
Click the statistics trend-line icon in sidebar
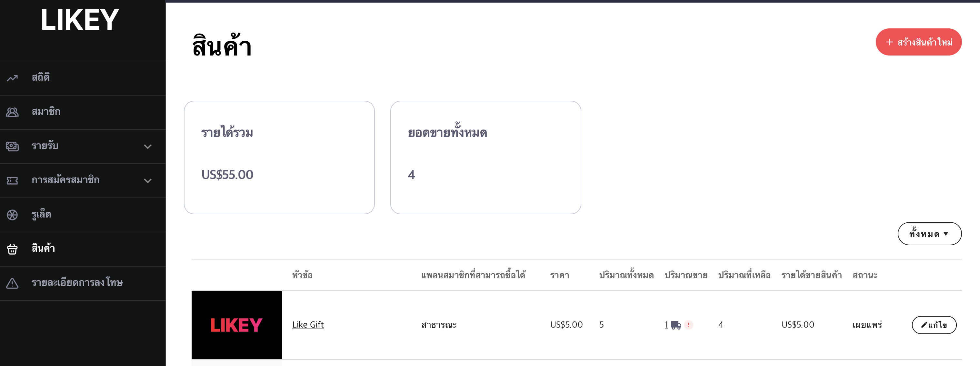coord(12,78)
